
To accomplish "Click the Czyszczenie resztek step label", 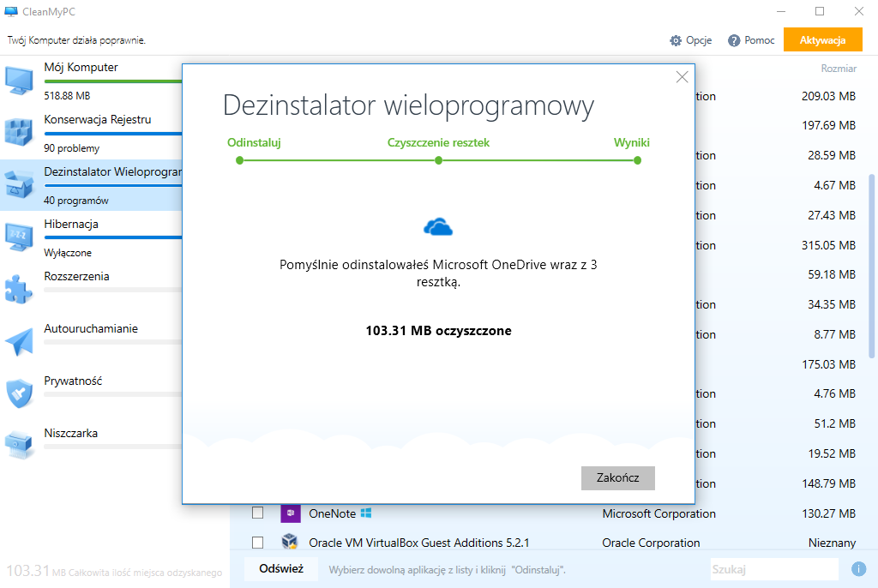I will point(438,143).
